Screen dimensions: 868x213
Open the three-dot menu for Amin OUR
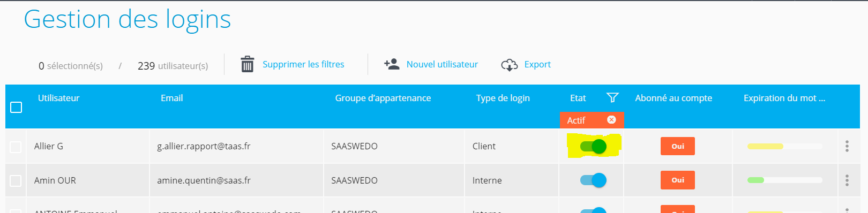coord(847,180)
